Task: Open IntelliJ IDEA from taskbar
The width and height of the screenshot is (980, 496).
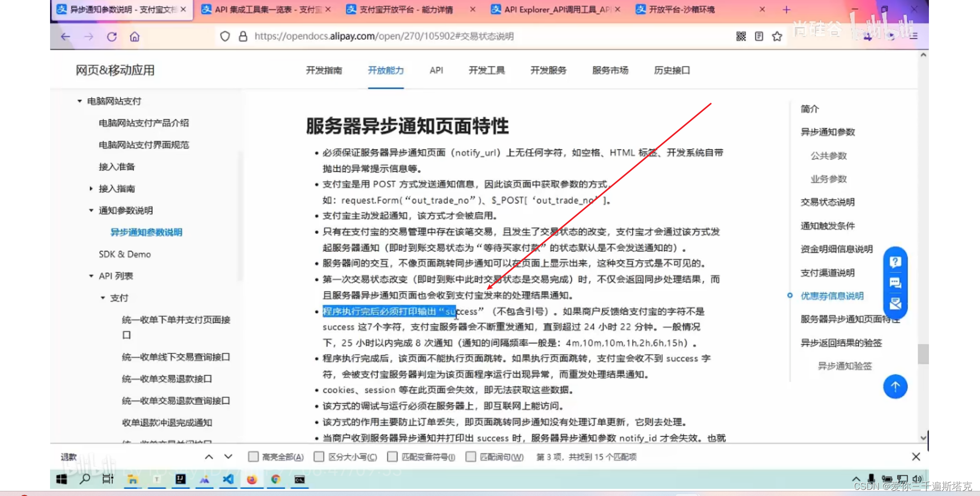Action: 181,479
